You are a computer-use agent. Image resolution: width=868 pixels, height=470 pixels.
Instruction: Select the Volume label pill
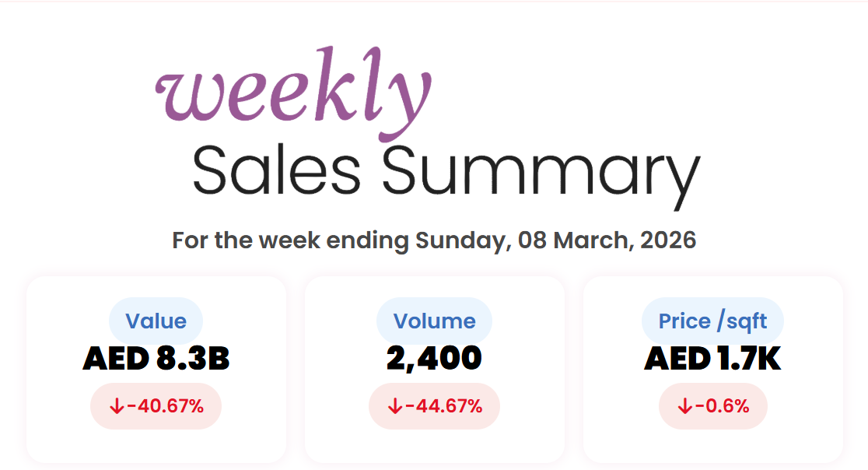pyautogui.click(x=434, y=321)
